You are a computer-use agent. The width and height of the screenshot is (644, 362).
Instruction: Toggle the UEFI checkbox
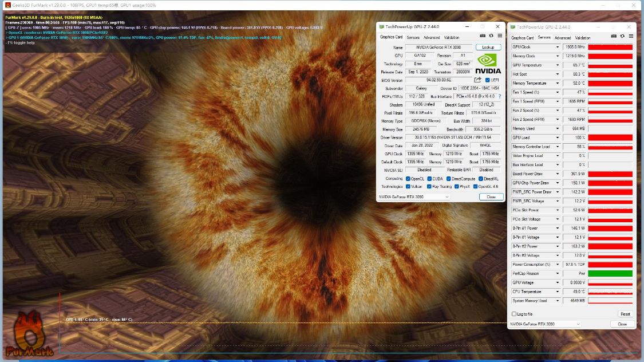pos(488,80)
